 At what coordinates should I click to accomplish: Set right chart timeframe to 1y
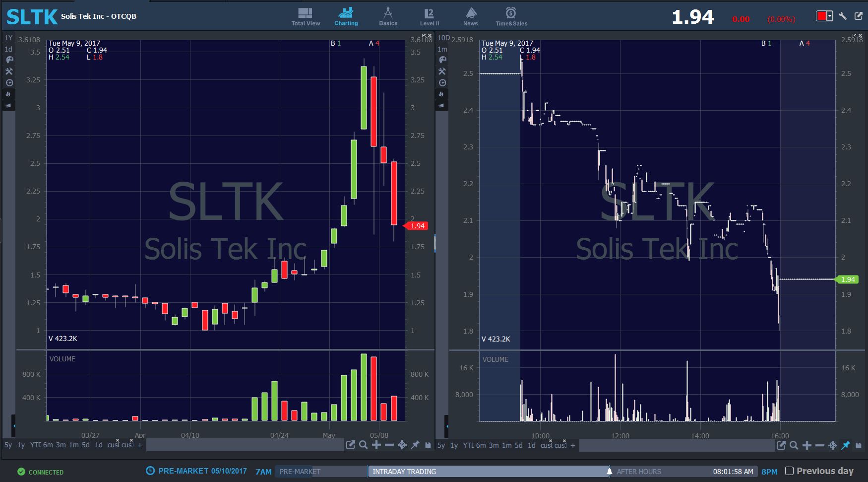tap(454, 445)
